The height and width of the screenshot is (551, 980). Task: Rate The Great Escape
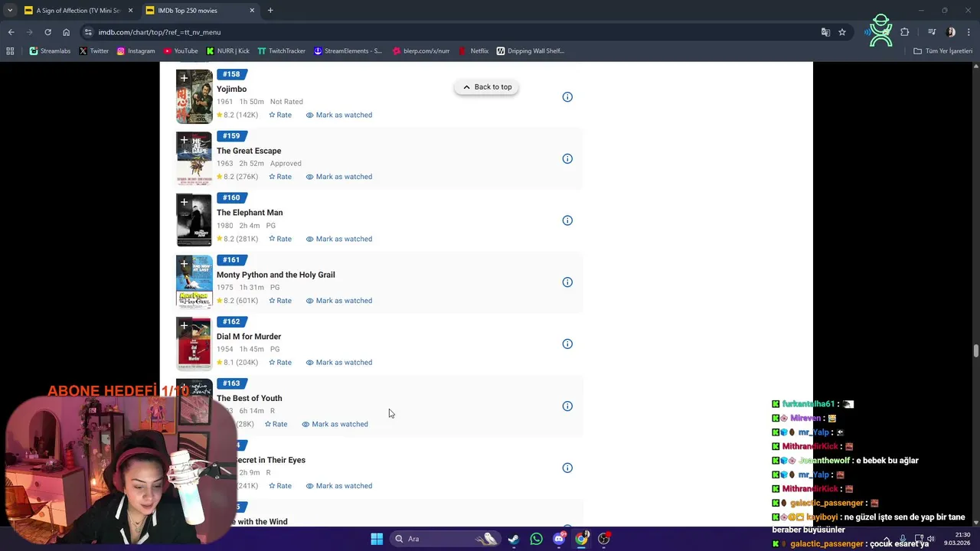tap(280, 177)
